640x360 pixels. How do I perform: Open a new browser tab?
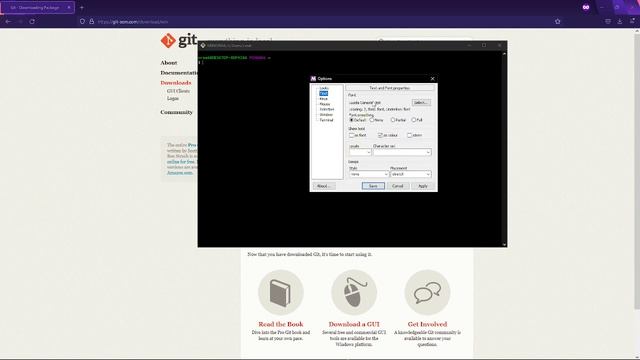point(82,7)
